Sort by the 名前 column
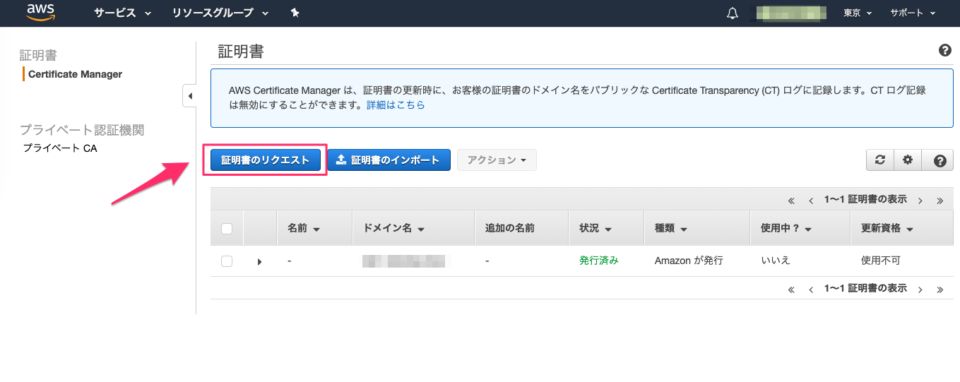The height and width of the screenshot is (382, 960). [x=304, y=228]
